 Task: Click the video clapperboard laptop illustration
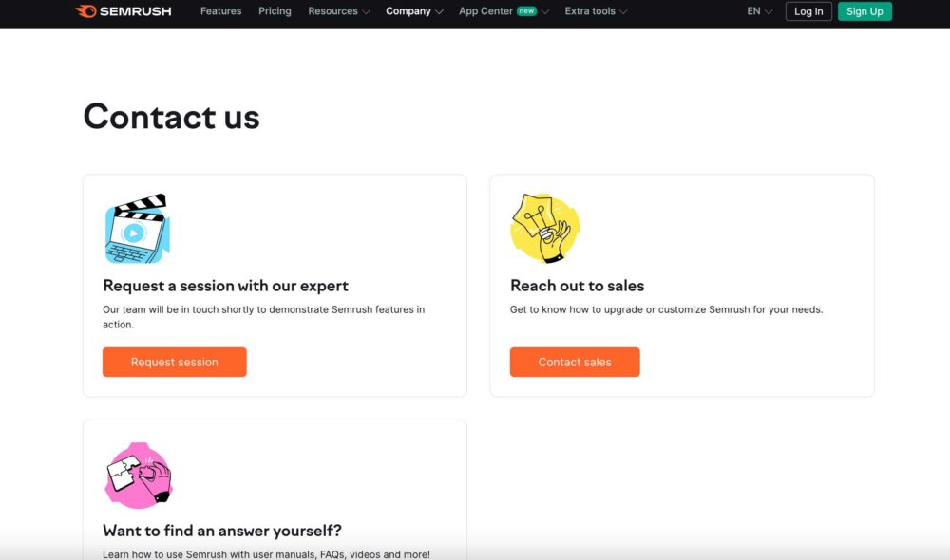(137, 229)
